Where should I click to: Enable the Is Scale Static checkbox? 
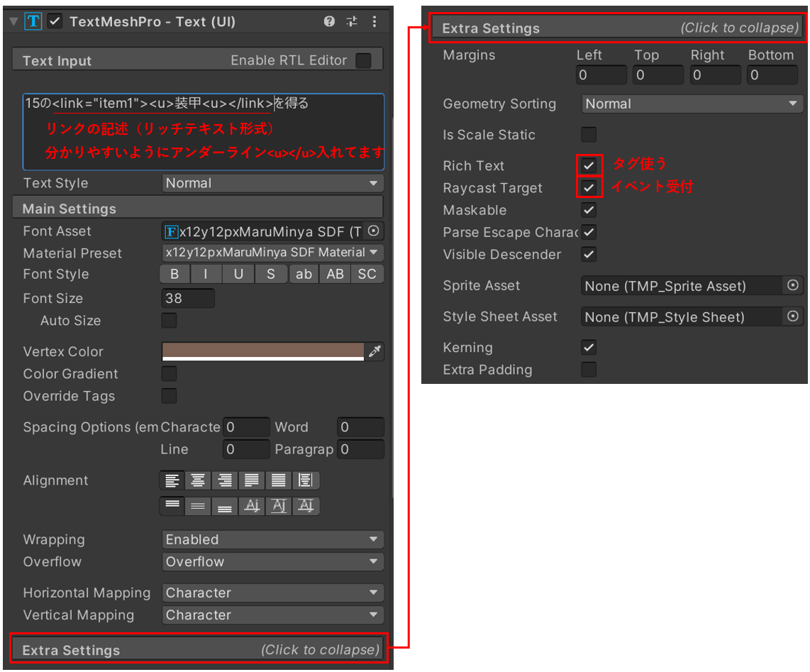589,135
